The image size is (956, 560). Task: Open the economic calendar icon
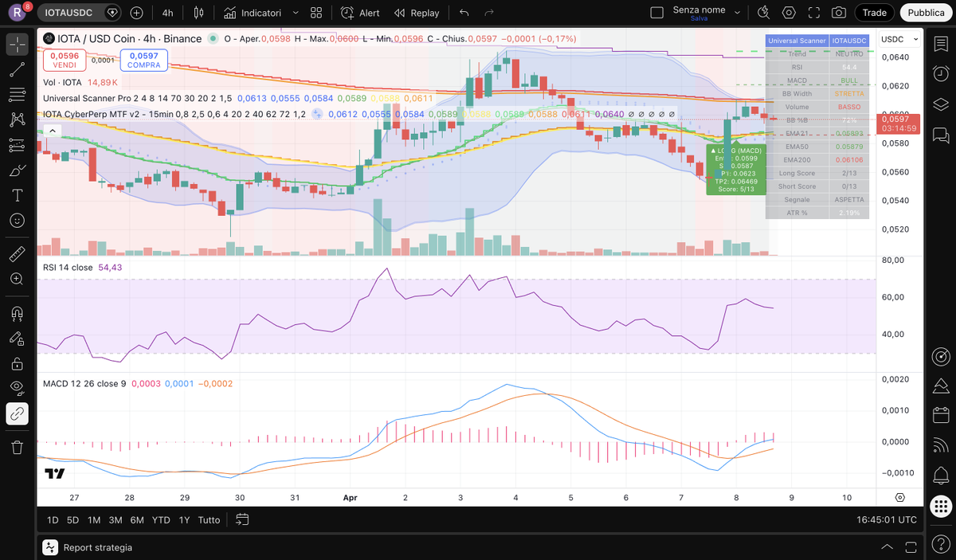941,415
